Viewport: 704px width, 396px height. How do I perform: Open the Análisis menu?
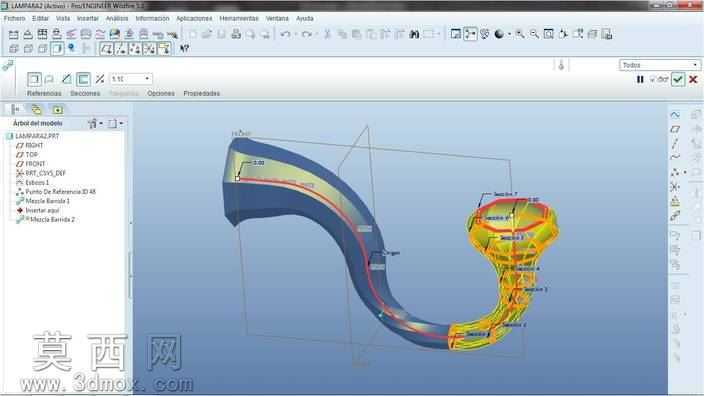pyautogui.click(x=117, y=18)
